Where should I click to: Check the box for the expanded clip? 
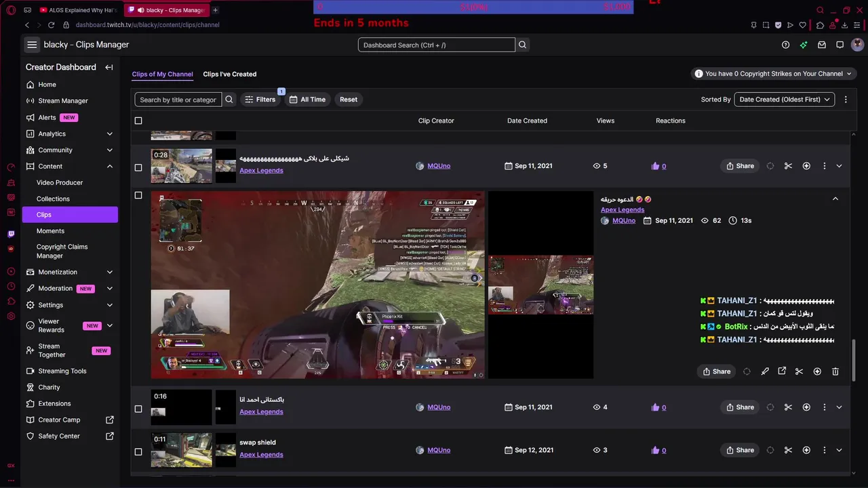pyautogui.click(x=138, y=195)
